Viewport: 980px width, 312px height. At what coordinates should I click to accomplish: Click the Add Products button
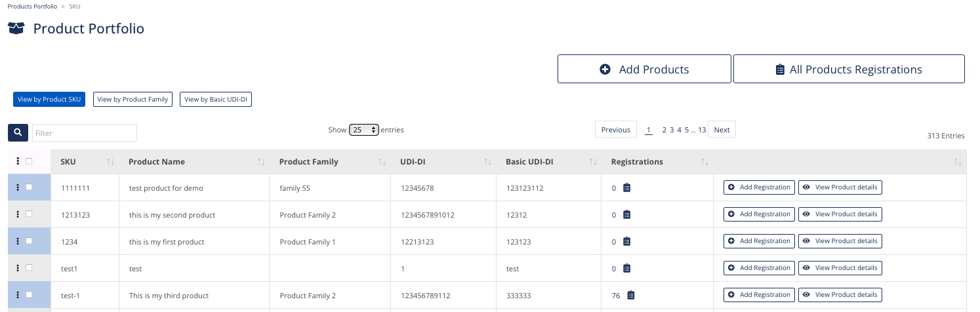[644, 69]
